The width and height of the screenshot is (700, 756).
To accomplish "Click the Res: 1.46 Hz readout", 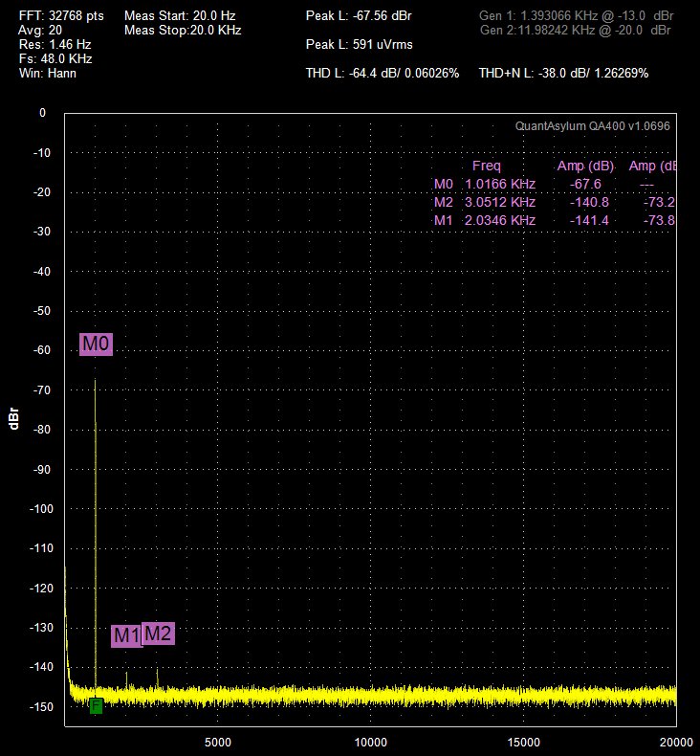I will pos(55,45).
